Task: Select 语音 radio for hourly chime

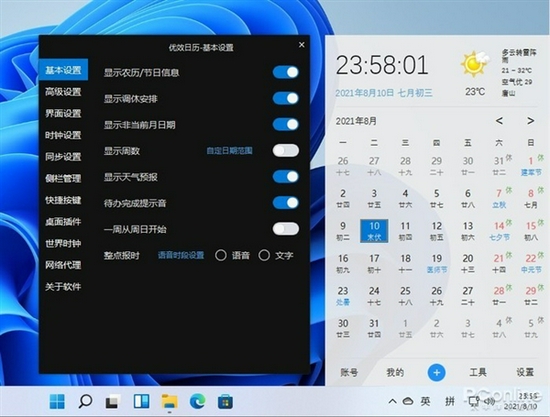Action: click(221, 255)
